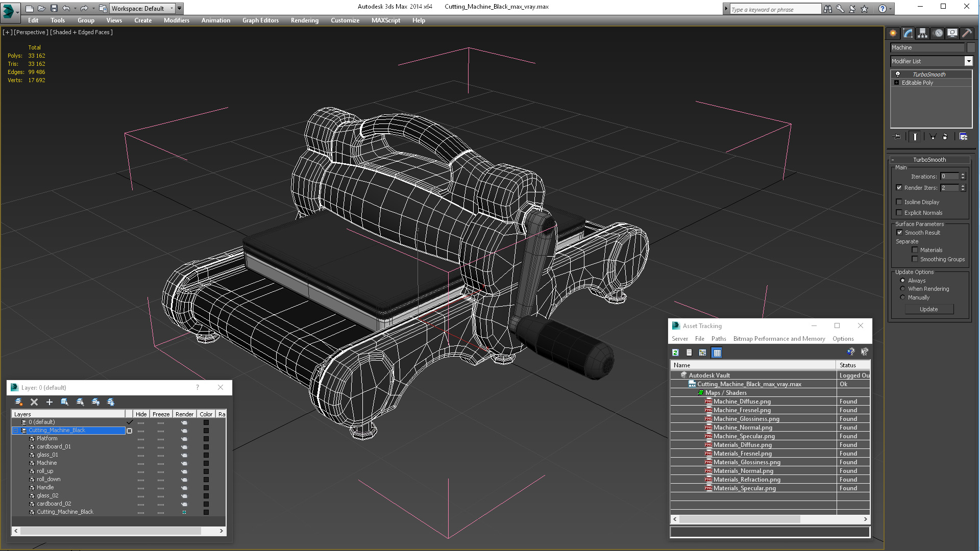Image resolution: width=980 pixels, height=551 pixels.
Task: Increase the Iterations spinner value
Action: click(963, 174)
